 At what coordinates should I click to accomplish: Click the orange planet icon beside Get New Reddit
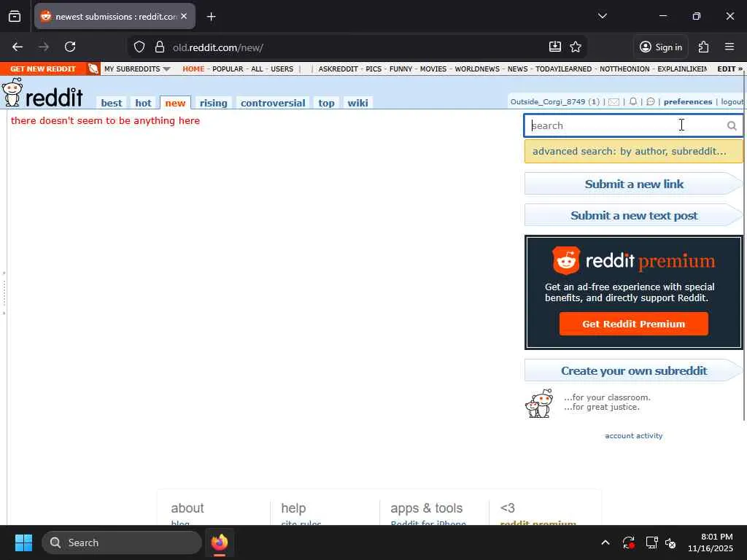pyautogui.click(x=93, y=69)
